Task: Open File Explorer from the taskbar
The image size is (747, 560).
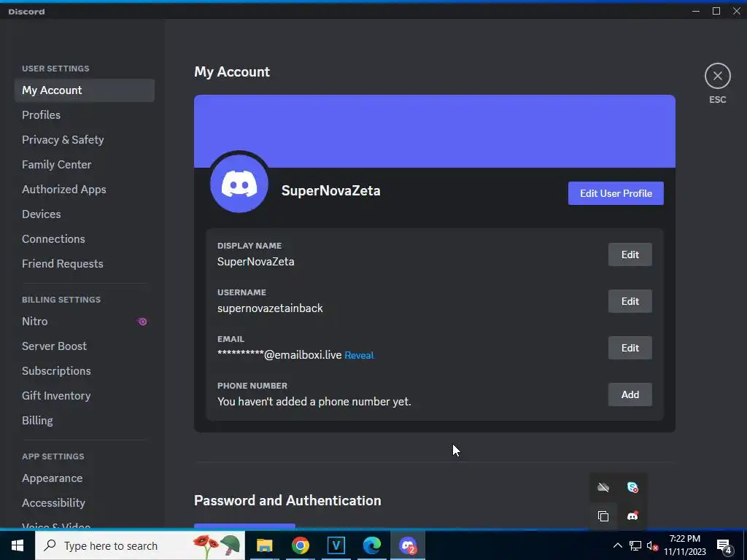Action: tap(264, 545)
